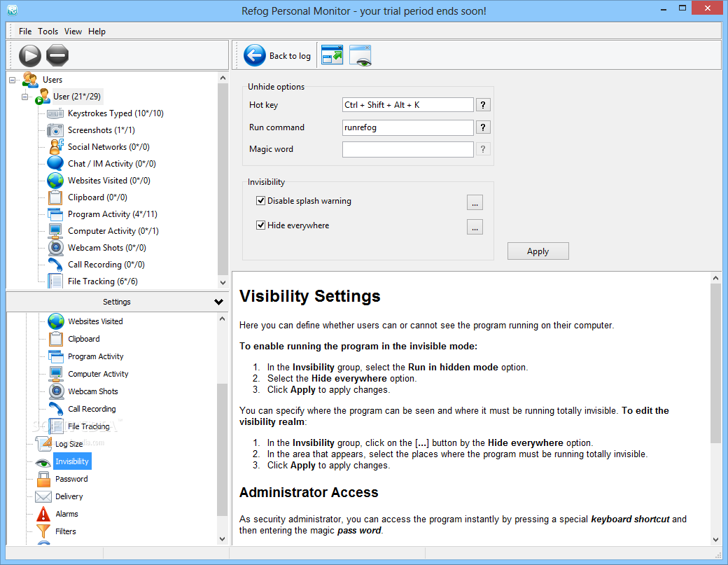
Task: Select Delivery in Settings list
Action: (x=69, y=497)
